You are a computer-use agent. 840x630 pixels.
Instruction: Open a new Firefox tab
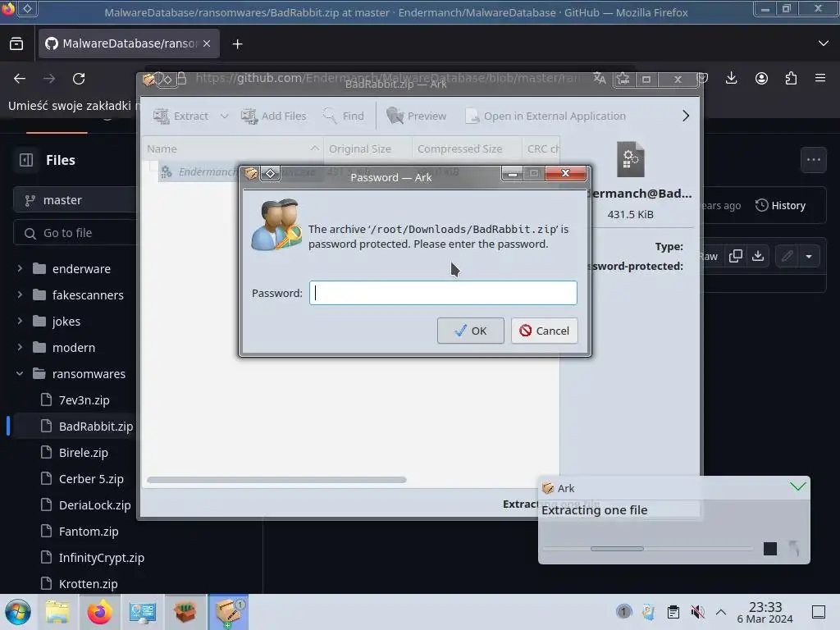237,44
